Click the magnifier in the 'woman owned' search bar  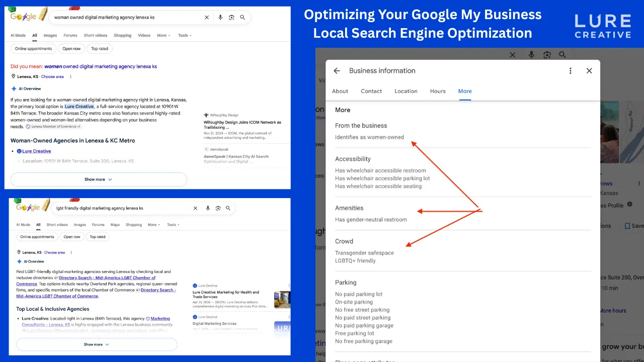[243, 17]
